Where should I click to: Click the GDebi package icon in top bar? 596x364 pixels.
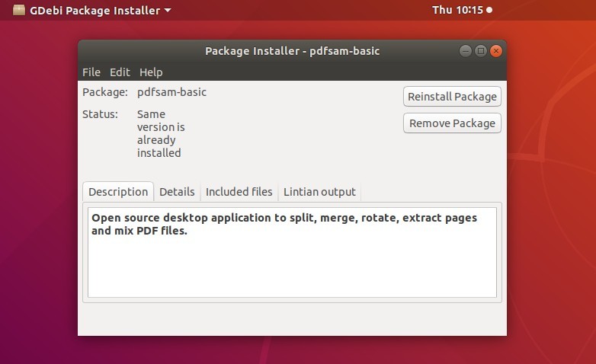[19, 10]
